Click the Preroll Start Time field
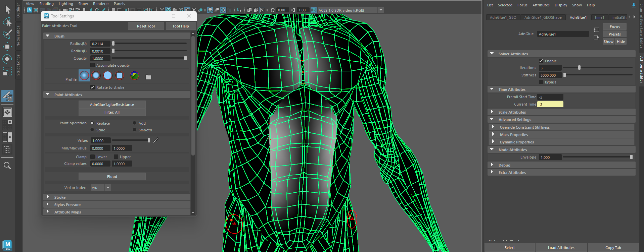The image size is (644, 252). tap(550, 97)
